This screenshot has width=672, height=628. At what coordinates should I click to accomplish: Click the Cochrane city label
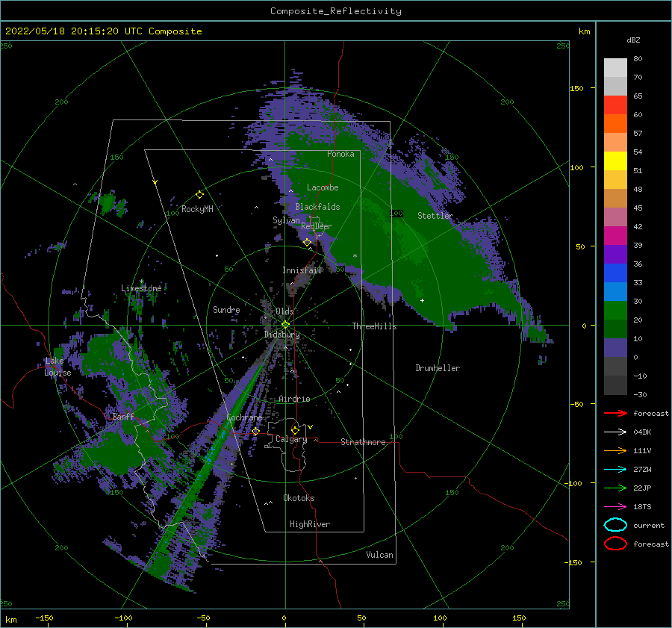point(244,417)
